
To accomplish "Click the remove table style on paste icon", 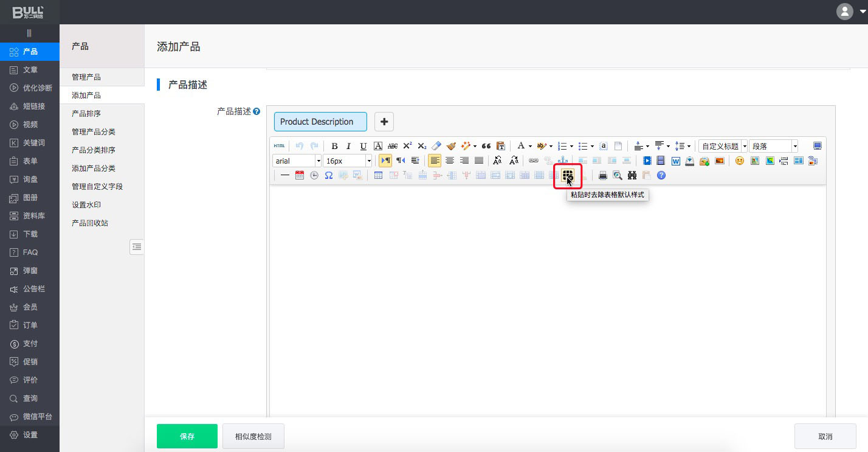I will pos(568,176).
